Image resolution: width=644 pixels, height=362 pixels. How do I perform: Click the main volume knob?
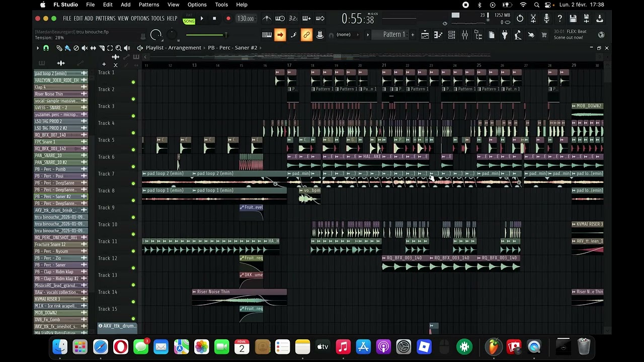pos(156,35)
